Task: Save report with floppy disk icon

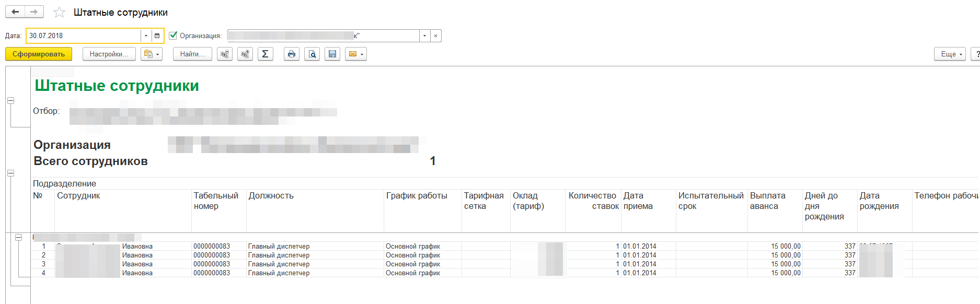Action: [332, 54]
